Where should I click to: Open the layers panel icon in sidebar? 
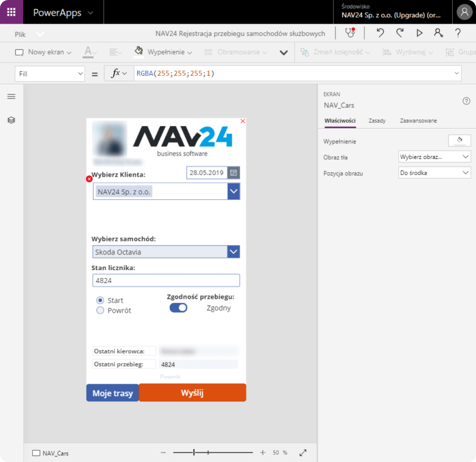pos(11,120)
